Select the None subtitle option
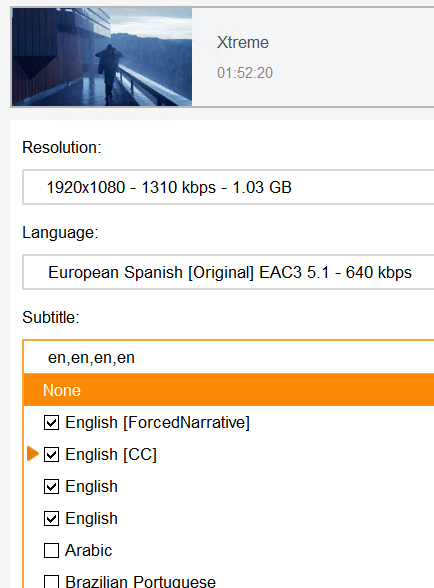The height and width of the screenshot is (588, 434). click(229, 390)
